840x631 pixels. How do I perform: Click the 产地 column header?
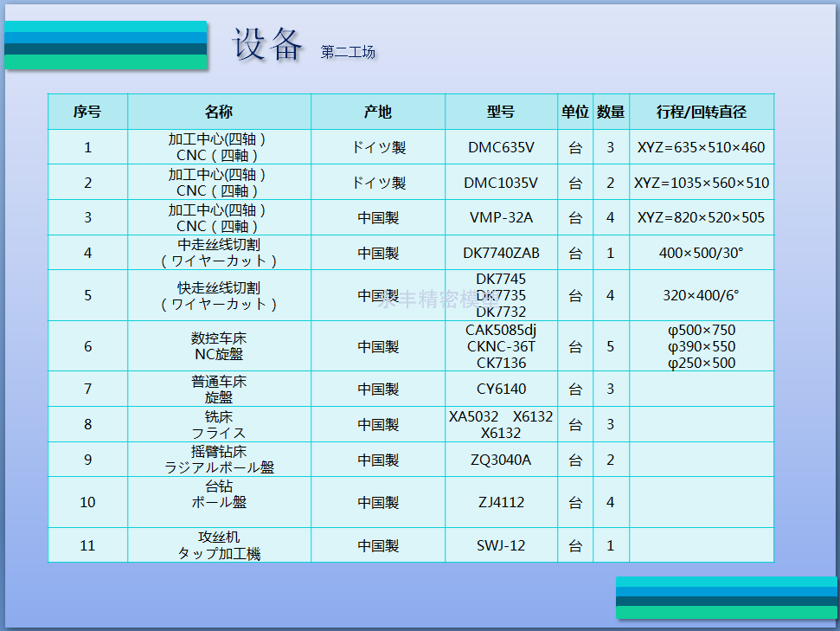(x=376, y=112)
